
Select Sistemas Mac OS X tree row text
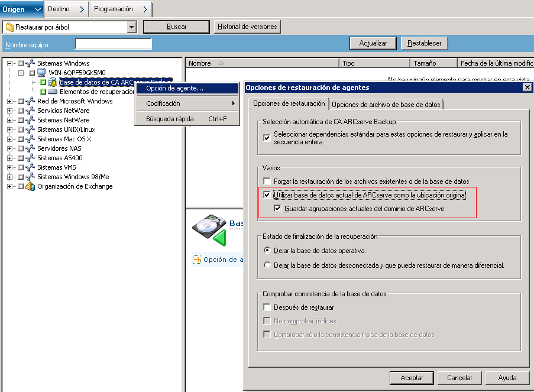click(64, 139)
